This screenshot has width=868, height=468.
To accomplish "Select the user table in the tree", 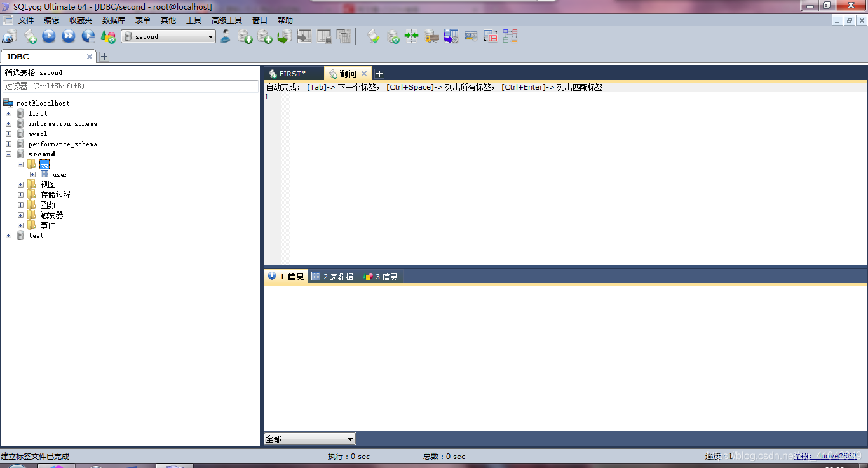I will pyautogui.click(x=60, y=174).
